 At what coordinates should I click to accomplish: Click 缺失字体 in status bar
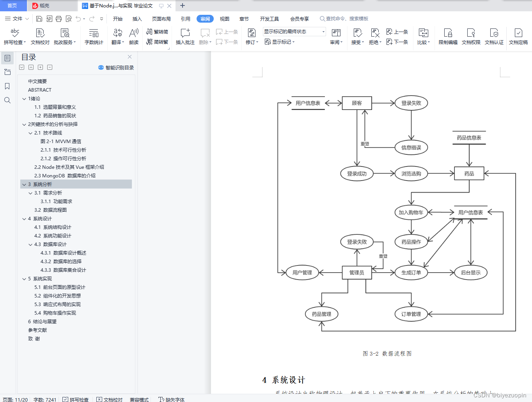(x=172, y=399)
